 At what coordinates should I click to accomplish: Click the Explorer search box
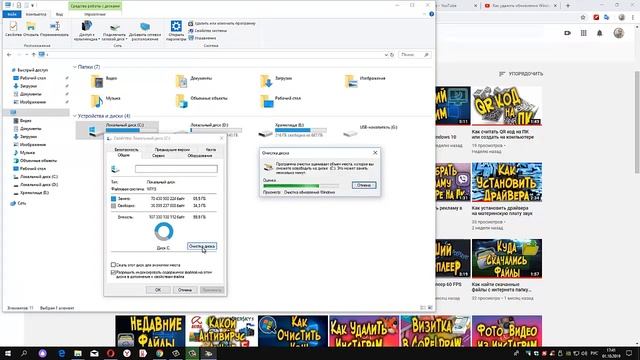coord(414,55)
